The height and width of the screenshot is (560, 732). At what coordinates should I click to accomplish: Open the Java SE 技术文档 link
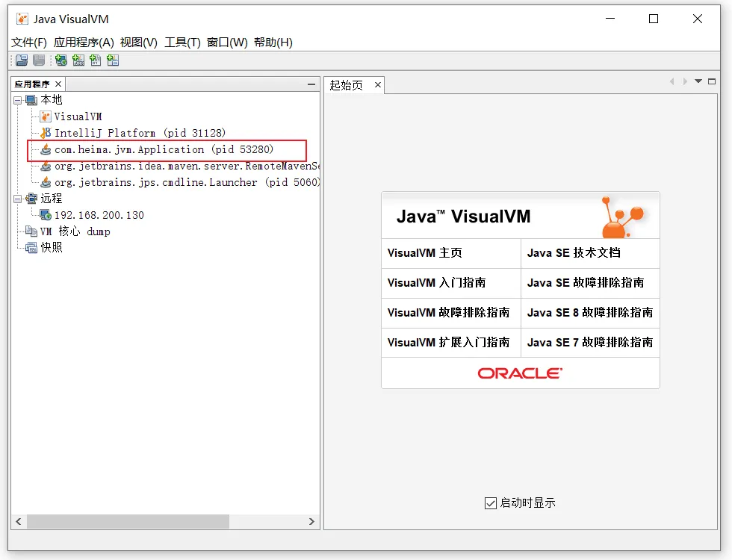pos(574,253)
